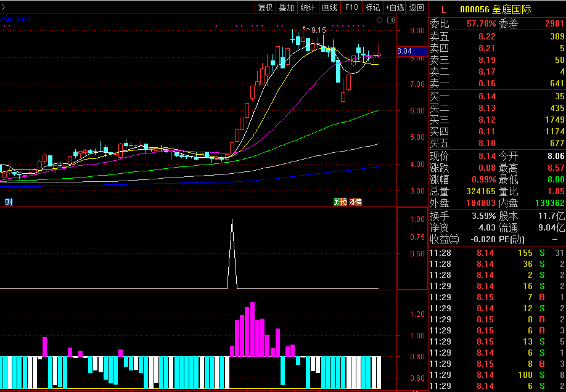Add stock via +自选 button

pyautogui.click(x=395, y=7)
